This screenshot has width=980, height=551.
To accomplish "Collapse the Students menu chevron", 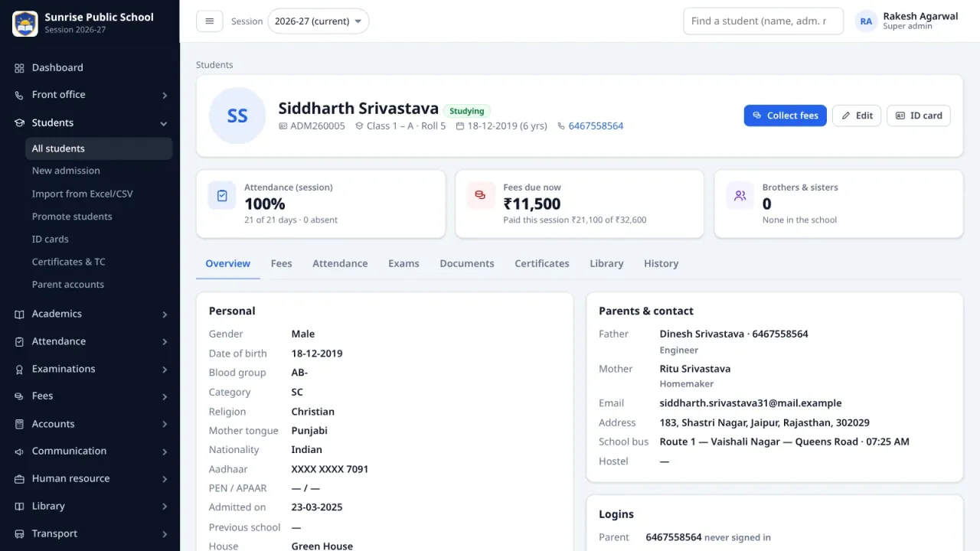I will pyautogui.click(x=164, y=123).
